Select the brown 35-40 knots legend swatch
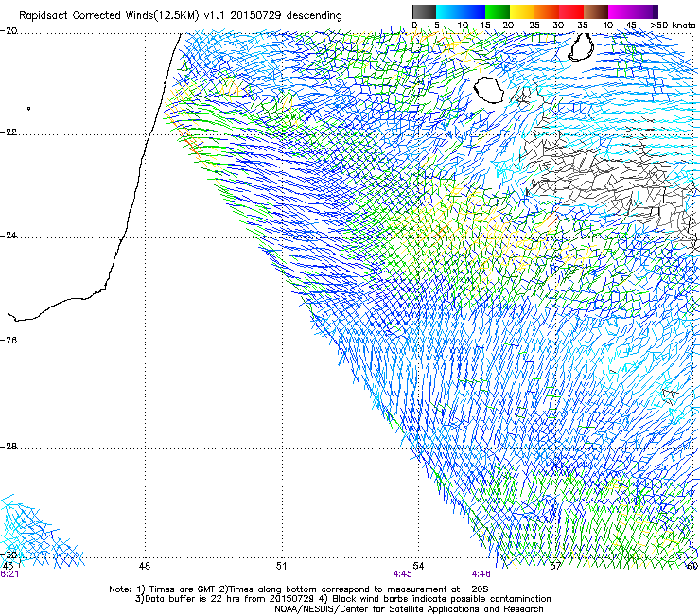This screenshot has width=700, height=615. coord(596,11)
